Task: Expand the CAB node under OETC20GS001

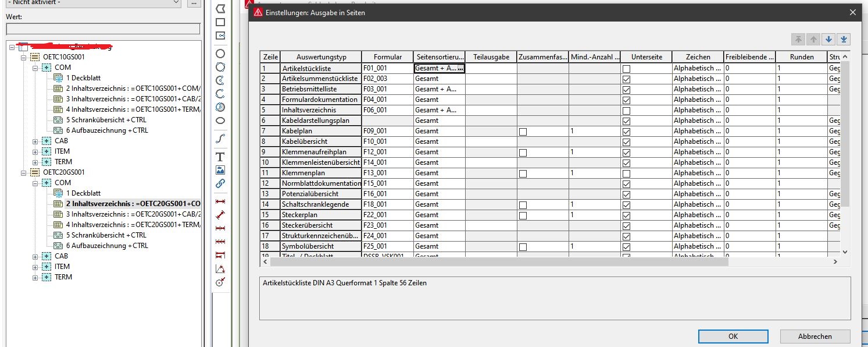Action: pos(35,256)
